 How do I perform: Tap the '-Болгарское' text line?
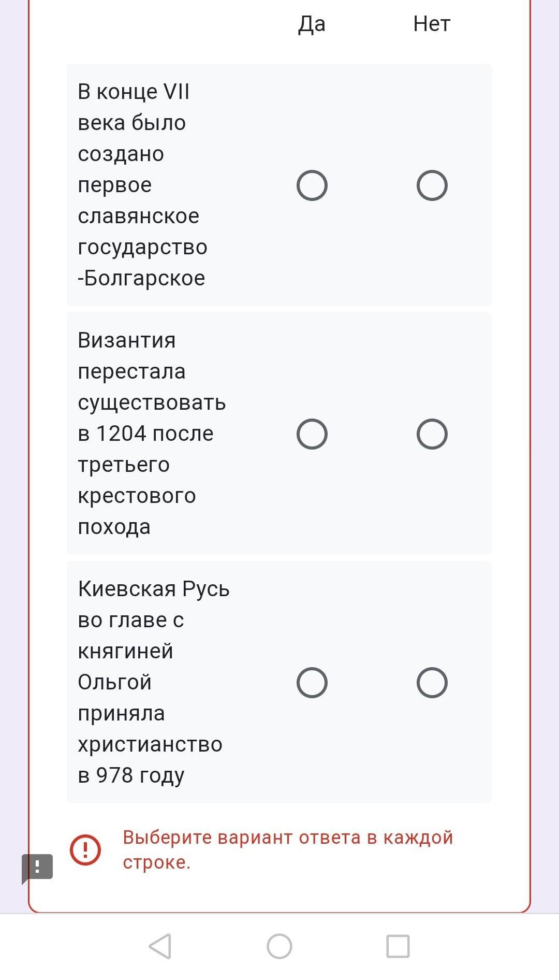(142, 278)
